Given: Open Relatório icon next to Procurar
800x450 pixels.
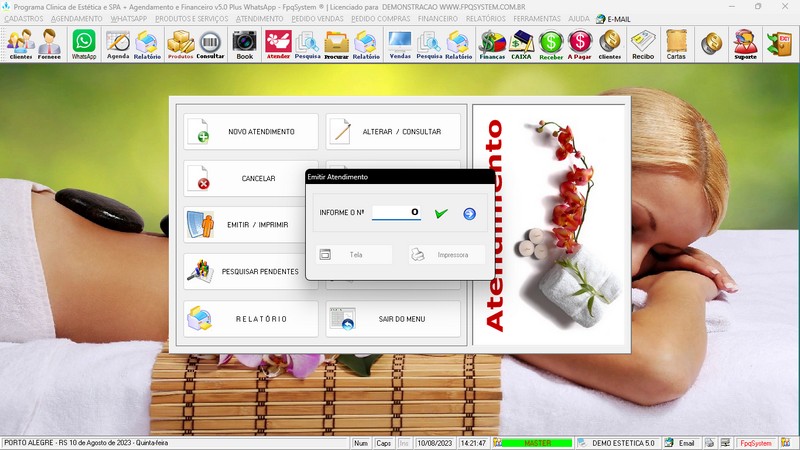Looking at the screenshot, I should point(366,44).
